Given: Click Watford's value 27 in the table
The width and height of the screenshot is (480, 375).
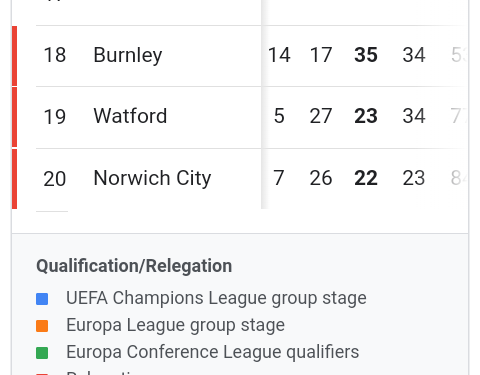Looking at the screenshot, I should click(x=321, y=116).
